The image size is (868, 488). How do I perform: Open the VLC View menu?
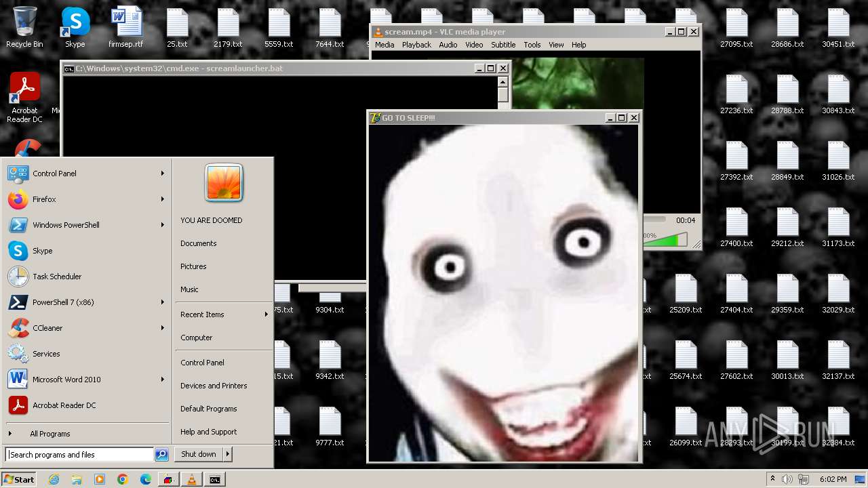pos(556,45)
